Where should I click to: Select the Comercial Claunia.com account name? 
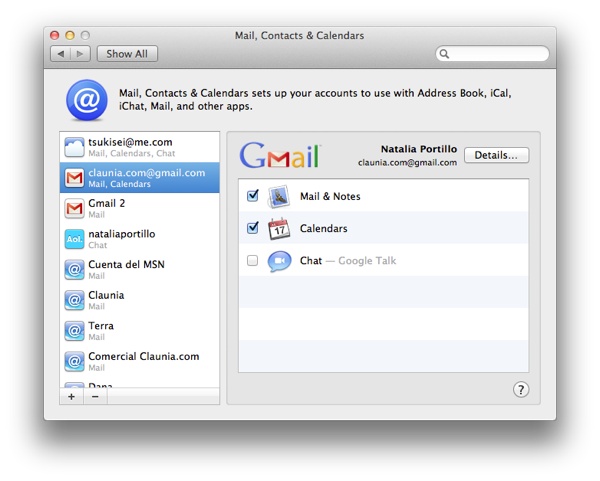[x=143, y=356]
